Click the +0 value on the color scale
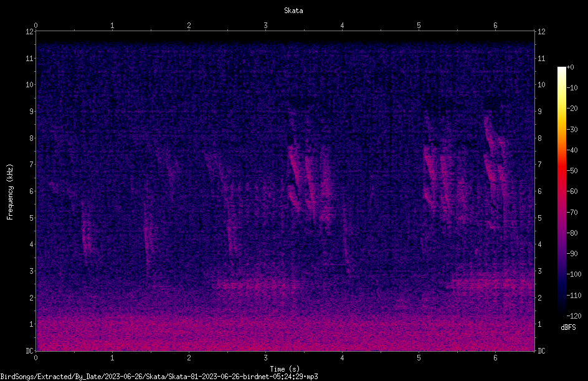This screenshot has width=588, height=381. click(x=571, y=67)
